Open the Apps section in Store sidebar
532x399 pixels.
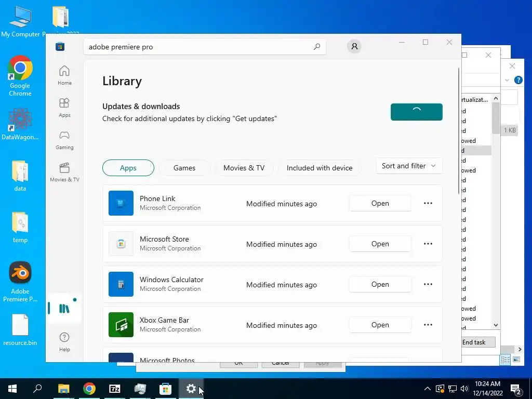[64, 108]
